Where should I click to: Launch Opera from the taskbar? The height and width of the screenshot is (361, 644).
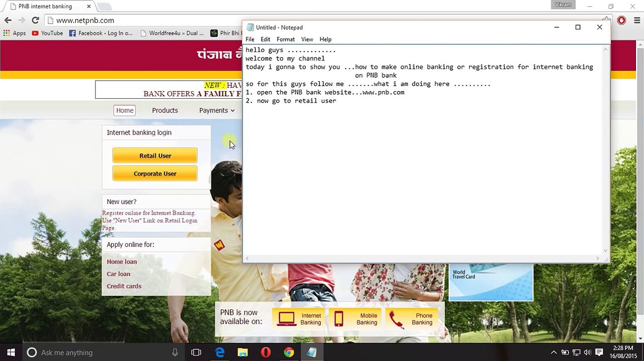tap(266, 352)
